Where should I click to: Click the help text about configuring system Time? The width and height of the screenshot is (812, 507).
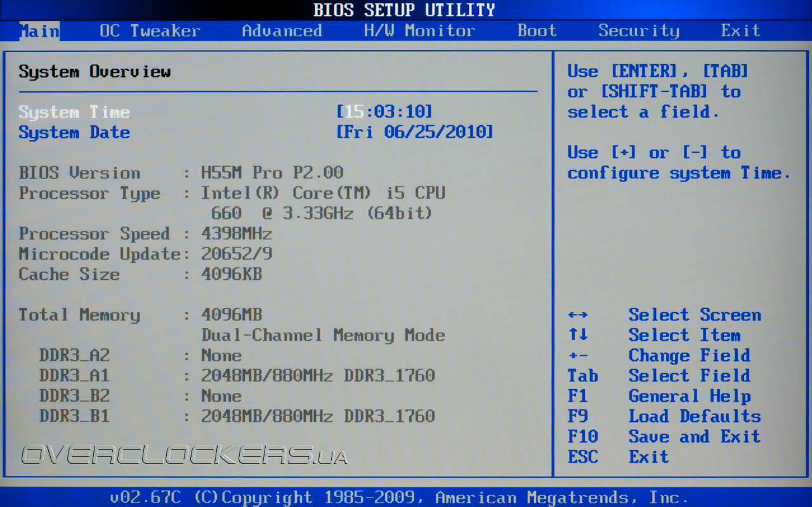[x=679, y=163]
